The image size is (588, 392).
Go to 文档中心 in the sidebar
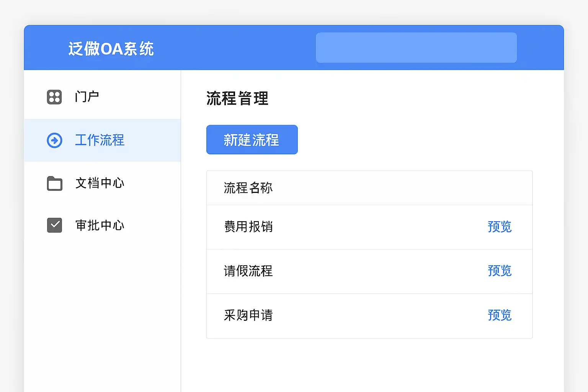100,183
